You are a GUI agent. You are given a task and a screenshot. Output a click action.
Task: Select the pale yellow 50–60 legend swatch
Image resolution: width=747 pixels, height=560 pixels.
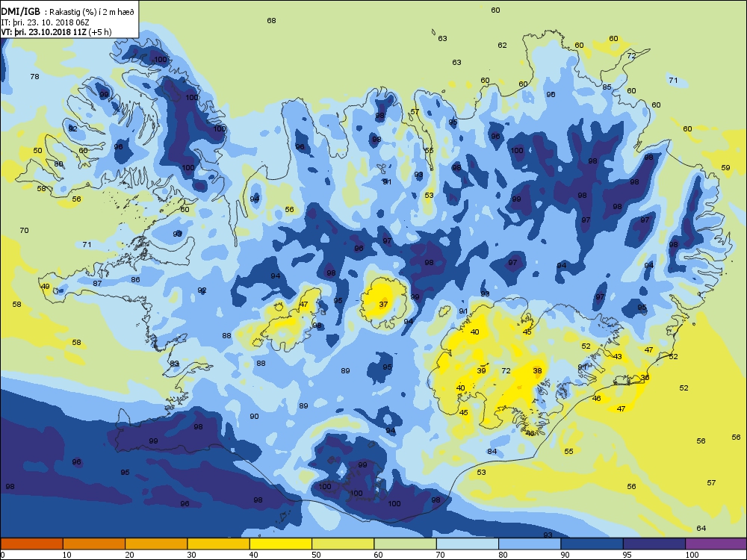coord(343,544)
